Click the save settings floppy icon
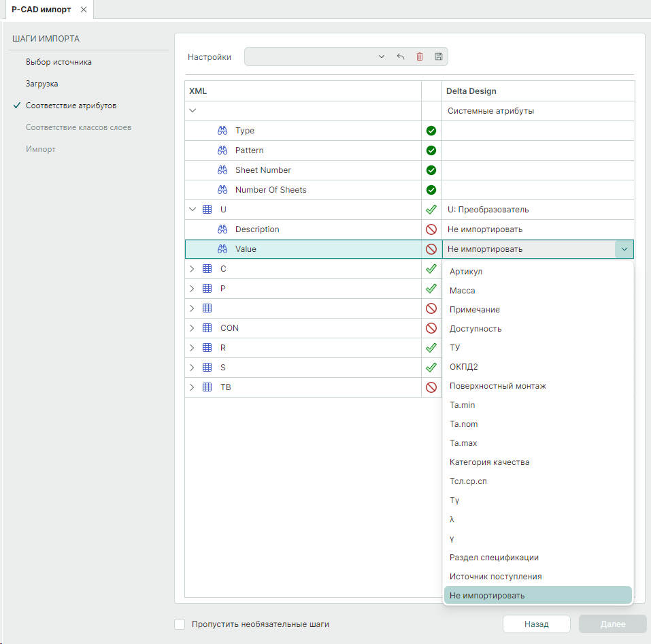Image resolution: width=651 pixels, height=644 pixels. (439, 57)
